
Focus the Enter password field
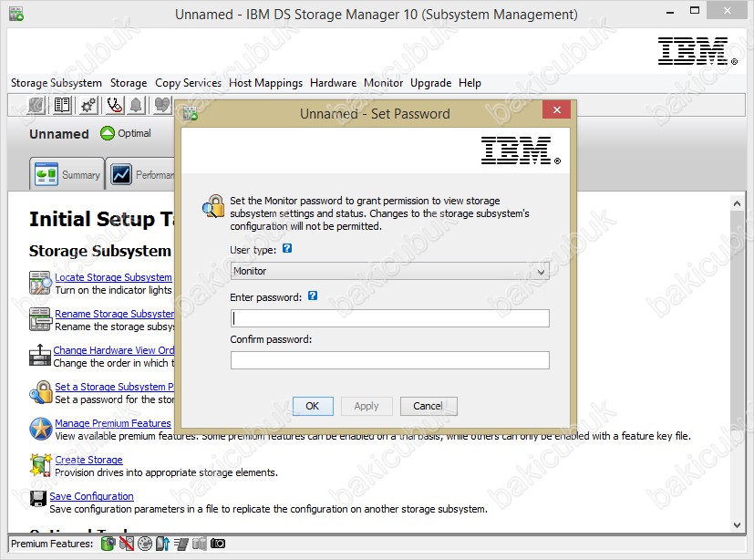(389, 318)
